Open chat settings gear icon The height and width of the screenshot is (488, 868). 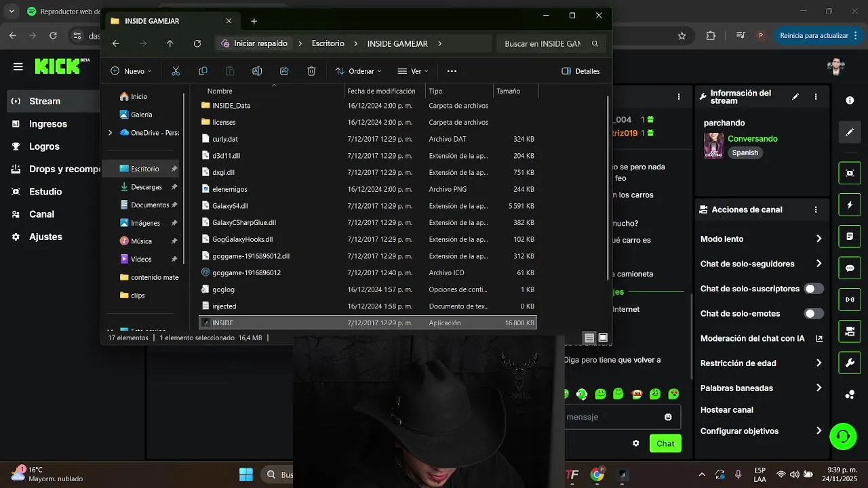click(635, 443)
